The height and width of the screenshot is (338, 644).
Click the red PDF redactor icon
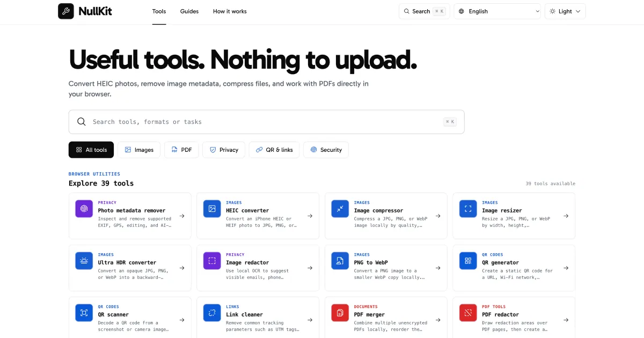point(468,313)
